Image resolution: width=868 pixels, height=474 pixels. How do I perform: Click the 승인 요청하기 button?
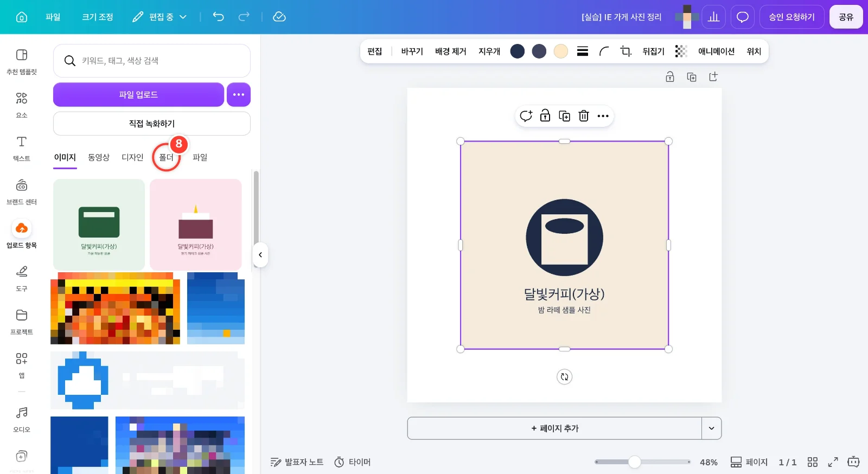pyautogui.click(x=792, y=17)
